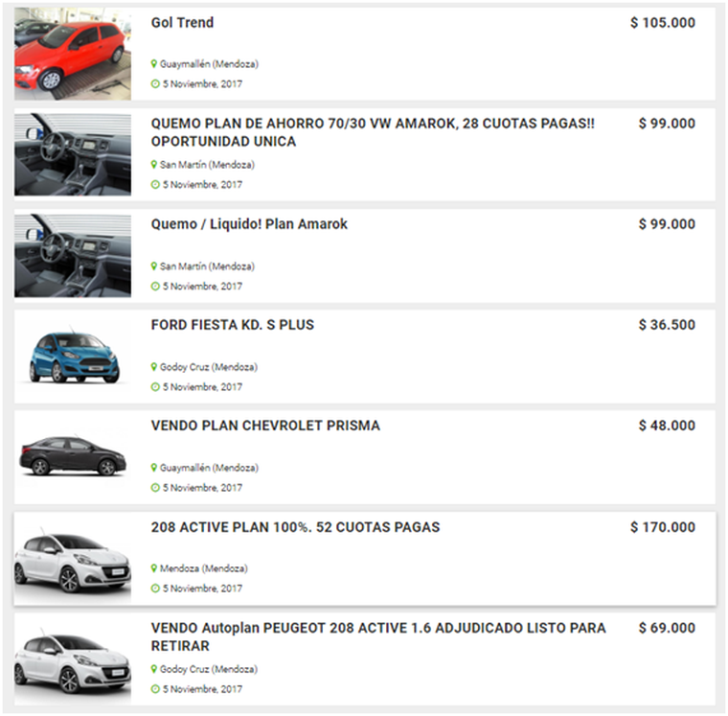Click the location pin on Quemo / Liquido listing
The height and width of the screenshot is (716, 728).
coord(154,266)
